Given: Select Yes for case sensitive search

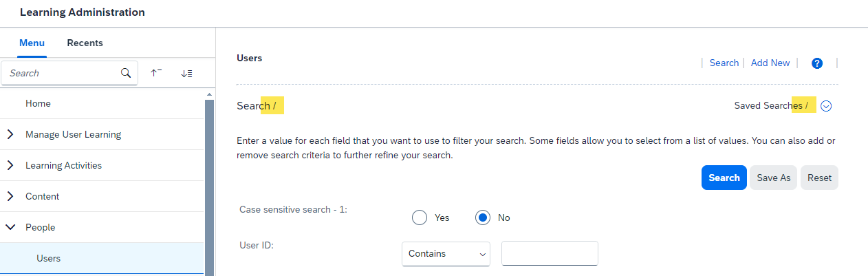Looking at the screenshot, I should click(x=420, y=217).
